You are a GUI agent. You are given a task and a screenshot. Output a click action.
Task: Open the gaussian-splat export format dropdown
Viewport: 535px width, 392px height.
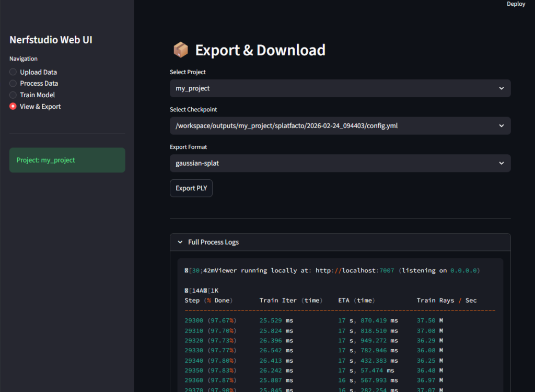coord(334,163)
